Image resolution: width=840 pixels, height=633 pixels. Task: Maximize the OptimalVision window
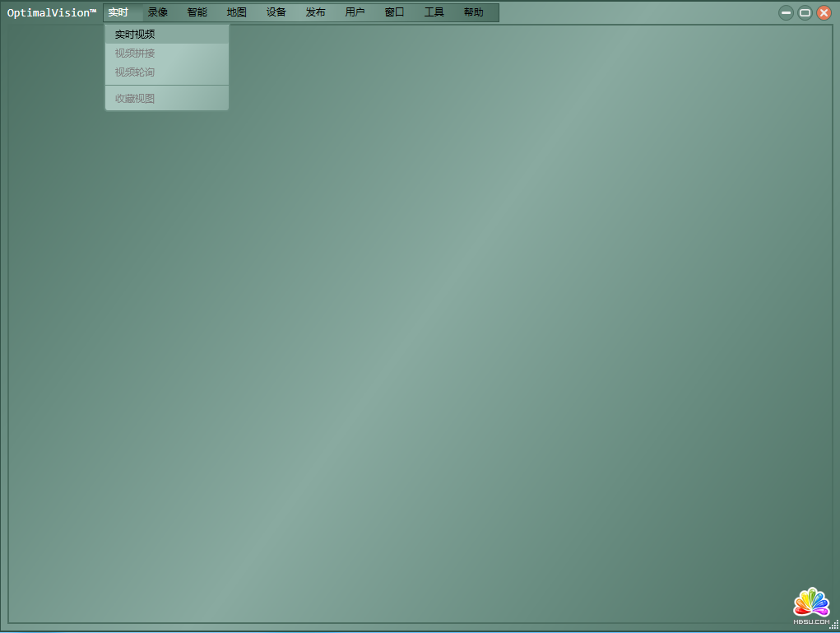pos(805,13)
